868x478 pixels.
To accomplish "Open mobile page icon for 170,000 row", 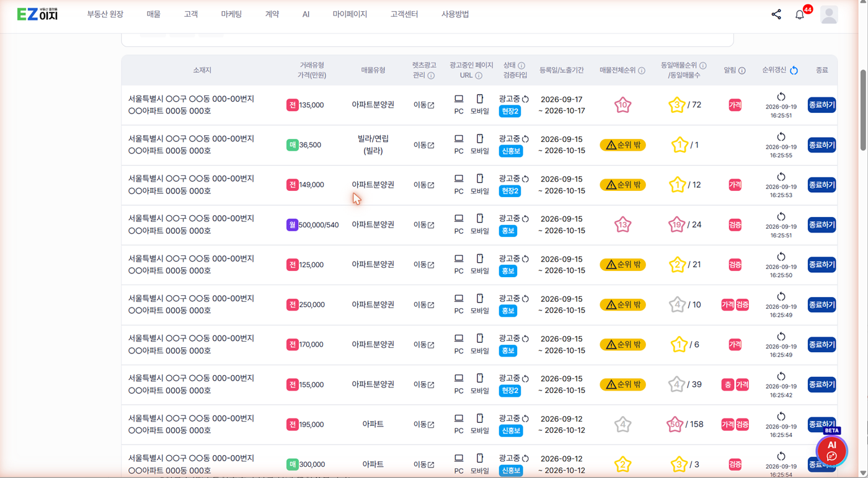I will coord(480,339).
